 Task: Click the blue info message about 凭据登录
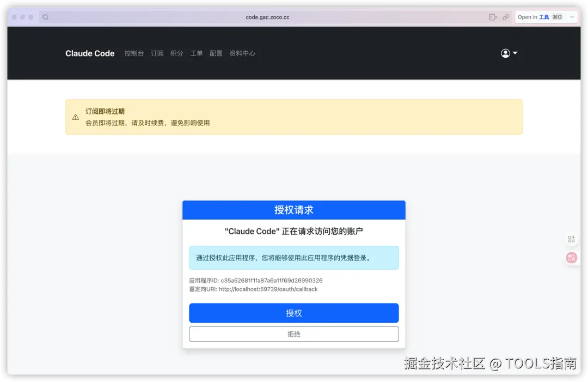coord(293,258)
